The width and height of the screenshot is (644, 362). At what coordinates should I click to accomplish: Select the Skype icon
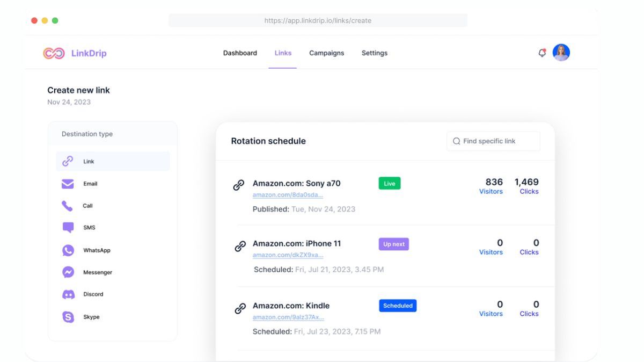point(68,317)
